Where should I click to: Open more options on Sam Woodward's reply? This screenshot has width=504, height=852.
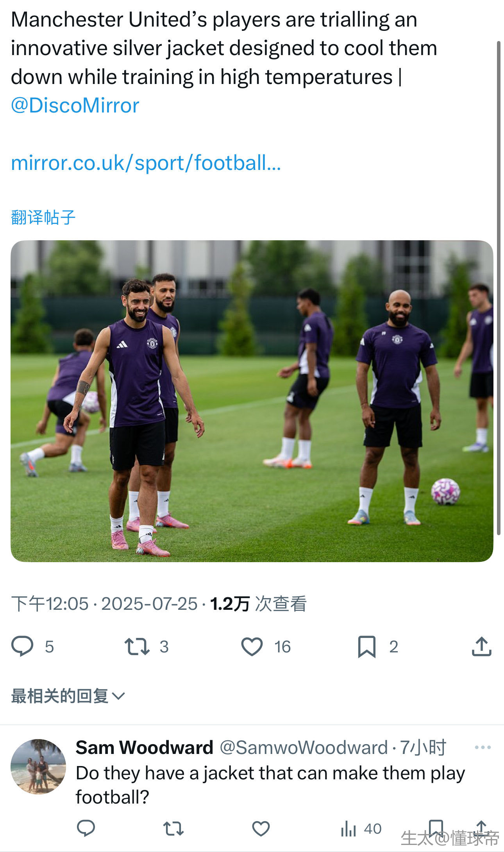point(483,747)
